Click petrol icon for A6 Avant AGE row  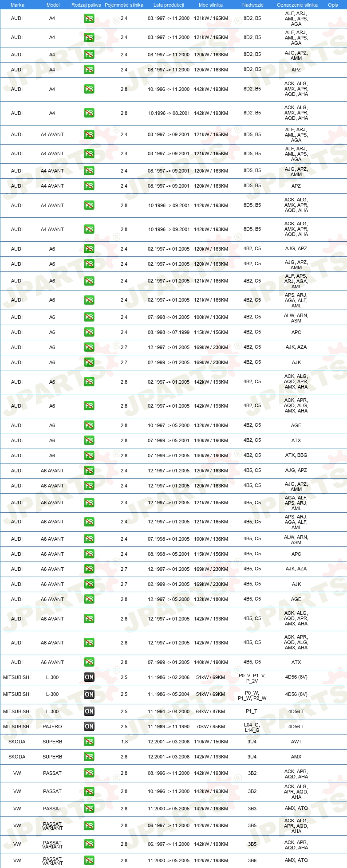89,599
